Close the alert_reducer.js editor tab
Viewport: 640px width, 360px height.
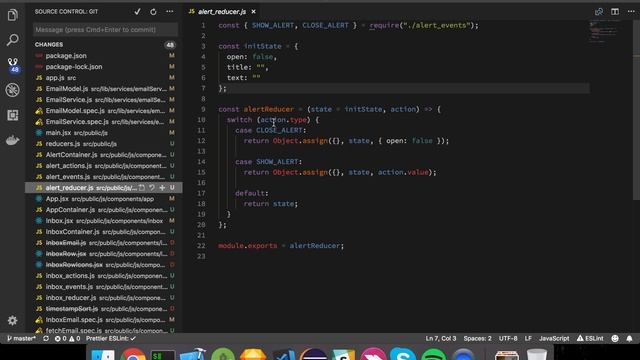(253, 12)
